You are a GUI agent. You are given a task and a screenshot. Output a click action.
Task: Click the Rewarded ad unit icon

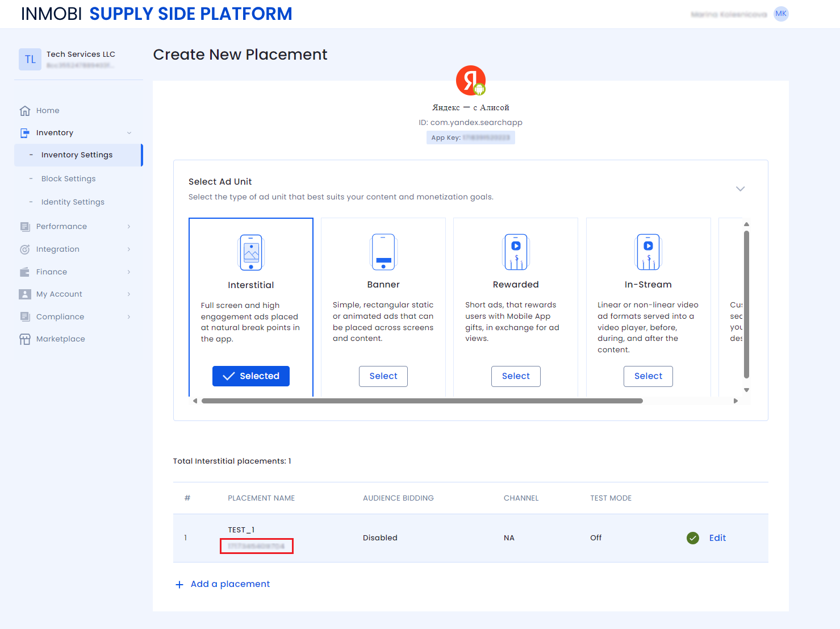[516, 252]
